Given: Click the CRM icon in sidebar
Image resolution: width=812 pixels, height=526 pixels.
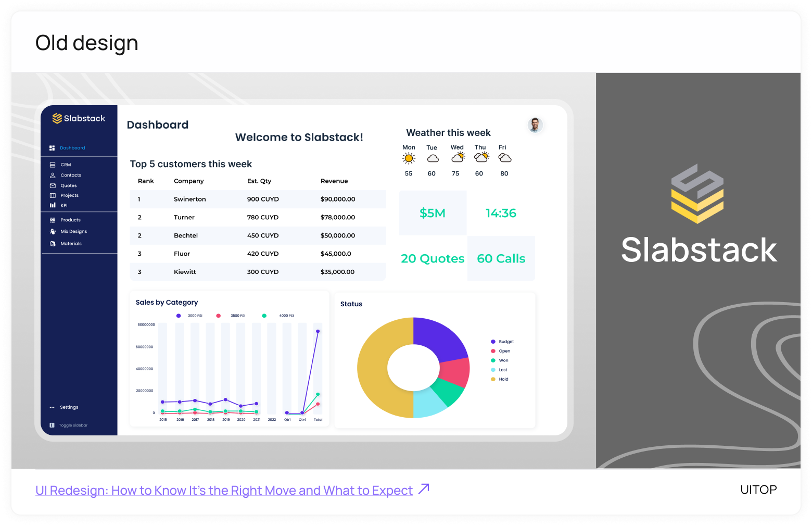Looking at the screenshot, I should (53, 165).
